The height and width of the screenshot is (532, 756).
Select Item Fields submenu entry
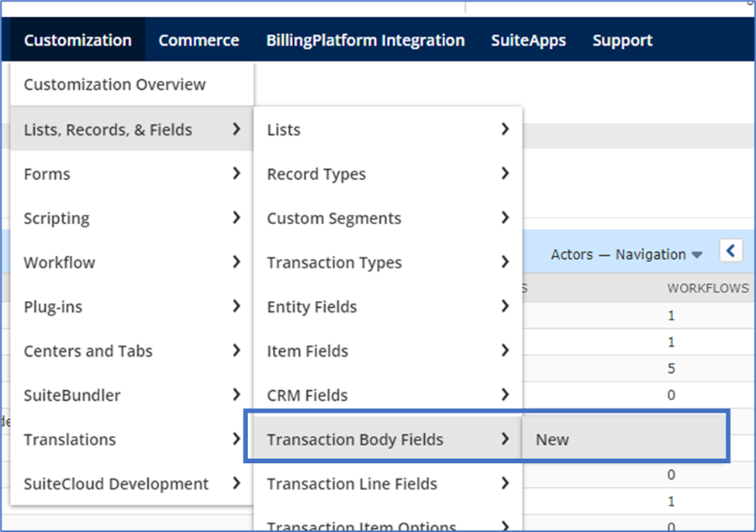[388, 351]
